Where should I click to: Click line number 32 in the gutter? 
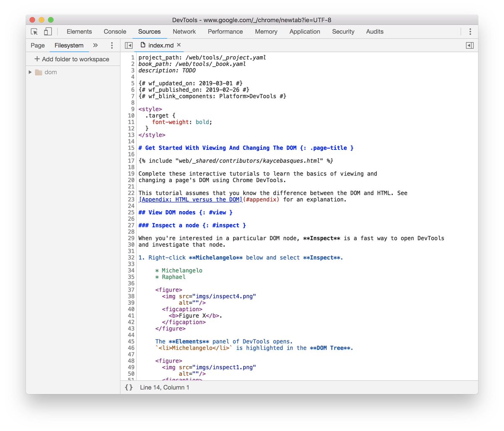tap(131, 258)
